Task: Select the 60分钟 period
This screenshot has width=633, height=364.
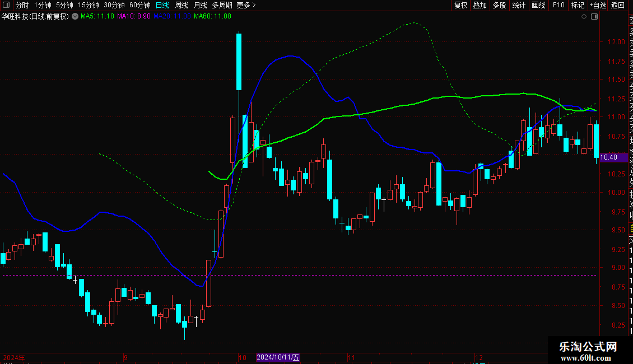Action: (140, 5)
